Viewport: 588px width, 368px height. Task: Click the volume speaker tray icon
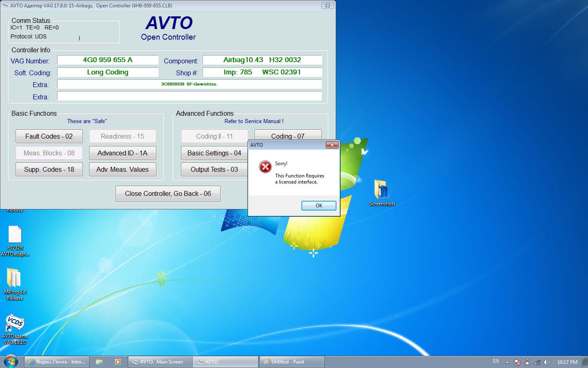click(546, 362)
